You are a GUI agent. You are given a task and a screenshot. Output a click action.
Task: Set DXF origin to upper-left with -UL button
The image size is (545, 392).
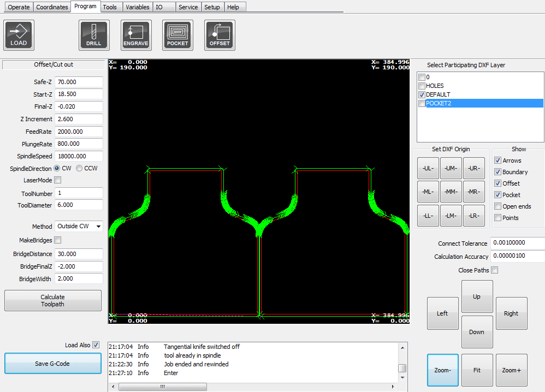pos(428,168)
